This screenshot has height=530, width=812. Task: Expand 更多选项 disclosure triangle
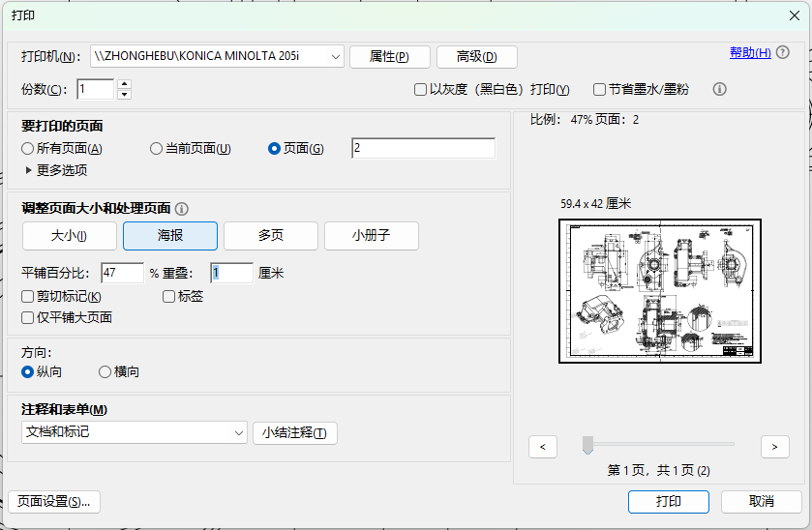tap(28, 170)
